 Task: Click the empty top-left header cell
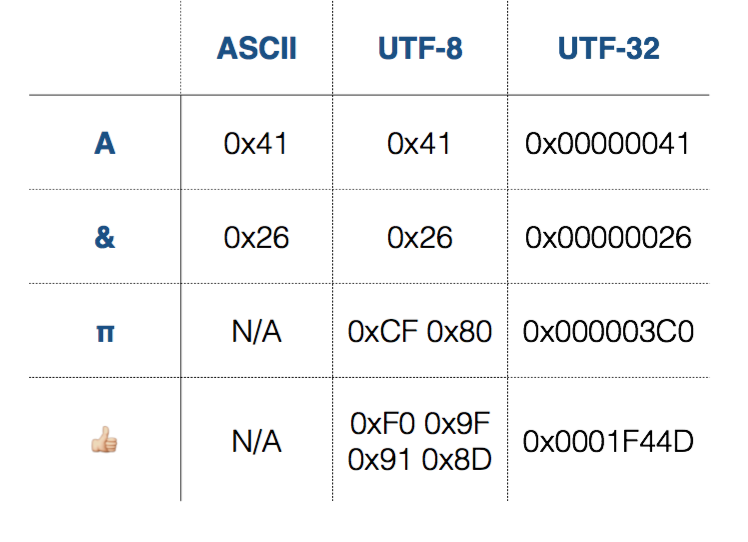point(104,49)
